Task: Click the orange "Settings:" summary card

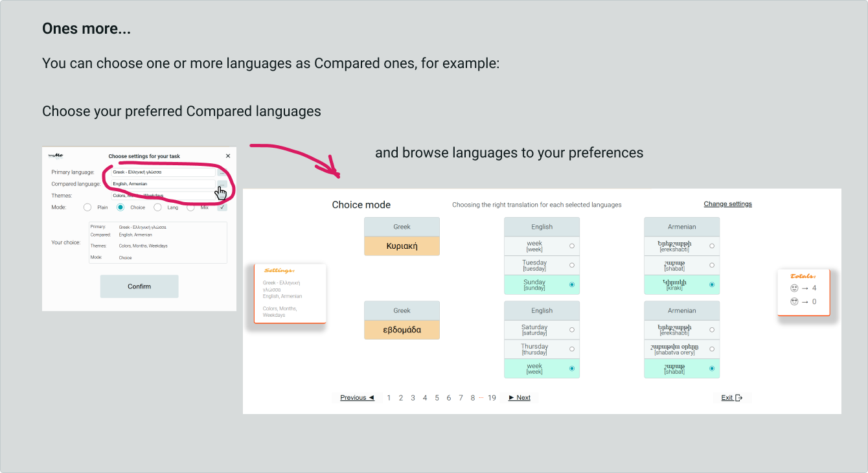Action: coord(290,294)
